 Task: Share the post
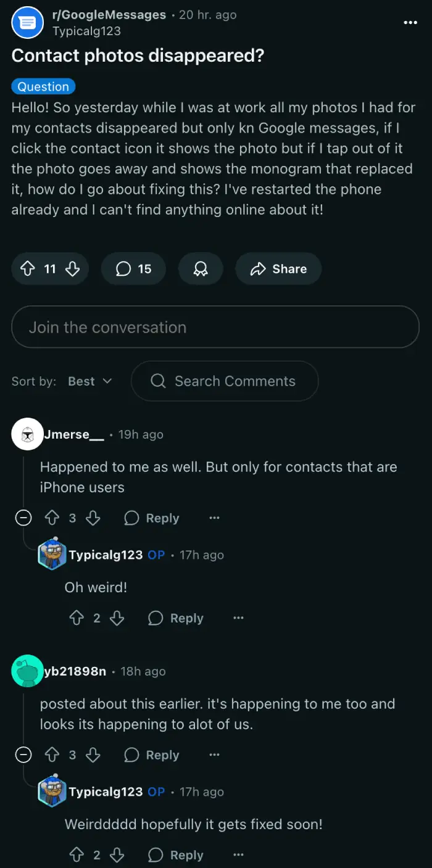click(278, 269)
